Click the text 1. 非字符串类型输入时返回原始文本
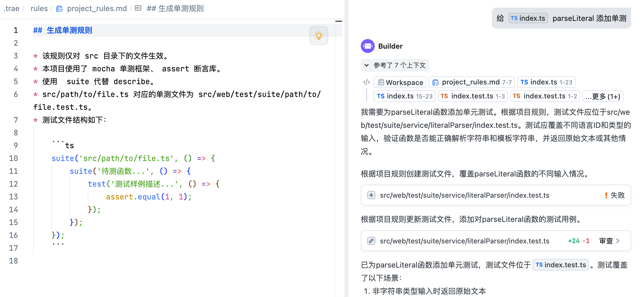 click(x=425, y=291)
